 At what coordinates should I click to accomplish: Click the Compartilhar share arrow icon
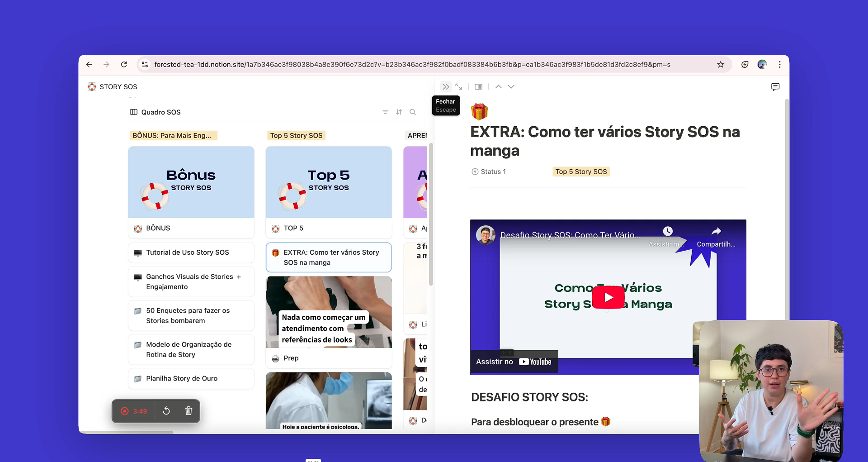pyautogui.click(x=716, y=231)
